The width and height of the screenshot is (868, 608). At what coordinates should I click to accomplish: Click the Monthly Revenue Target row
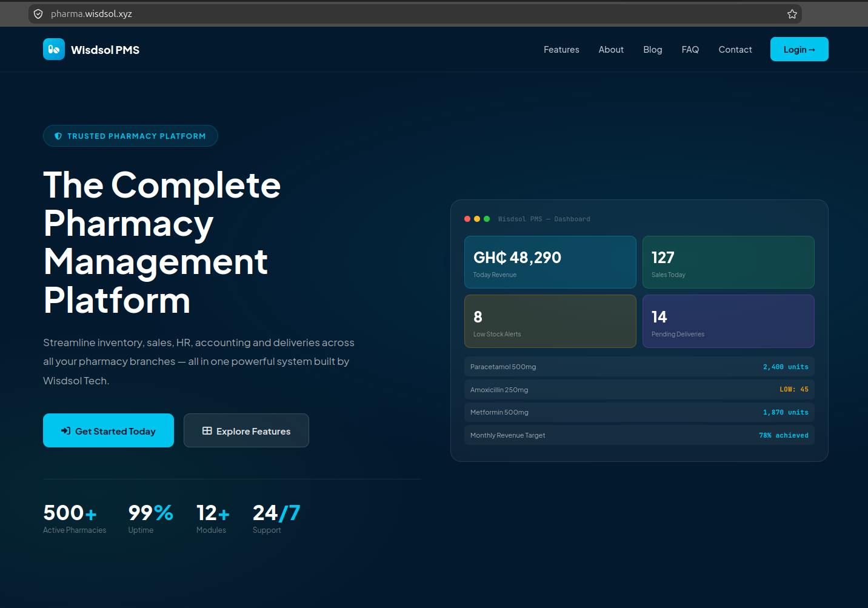click(x=639, y=435)
